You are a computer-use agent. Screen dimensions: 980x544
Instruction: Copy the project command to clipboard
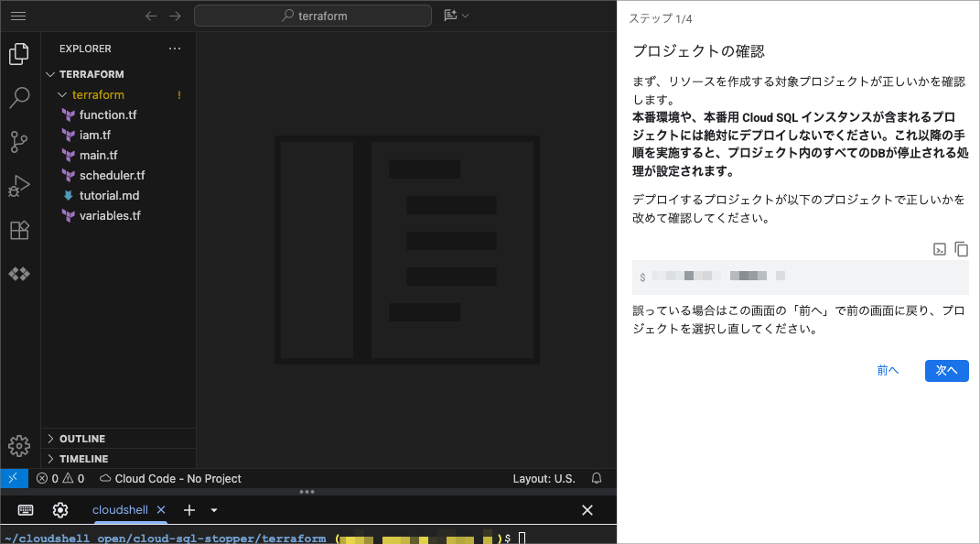coord(960,248)
